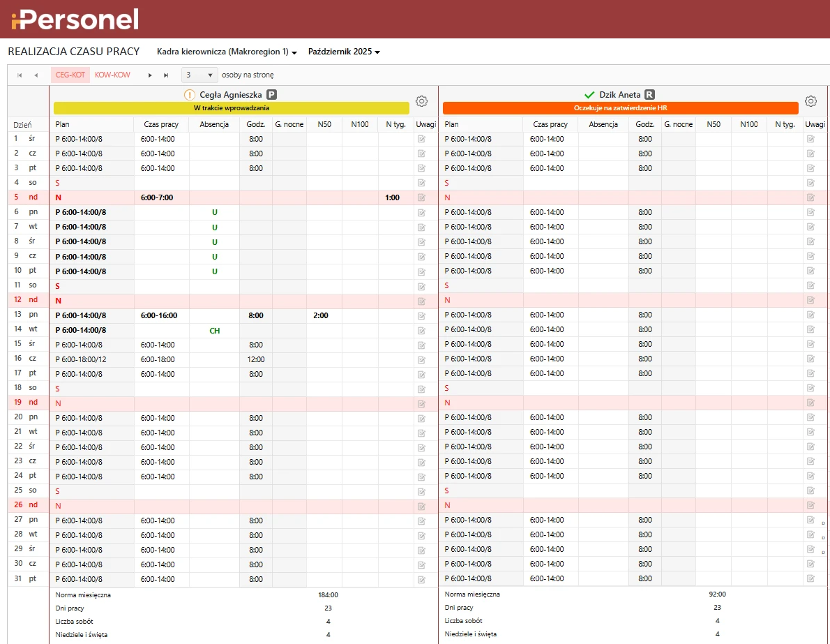The width and height of the screenshot is (830, 644).
Task: Open the Kadra kierownicza group dropdown
Action: (227, 52)
